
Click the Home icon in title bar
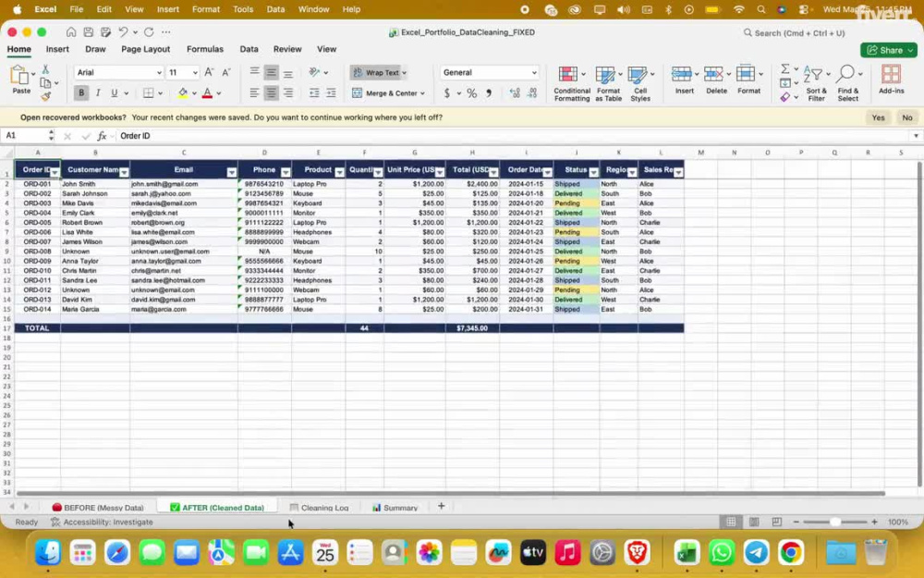click(x=71, y=32)
